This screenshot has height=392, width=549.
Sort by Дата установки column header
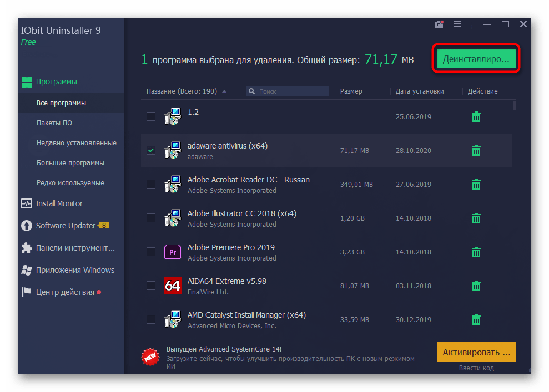[x=420, y=91]
